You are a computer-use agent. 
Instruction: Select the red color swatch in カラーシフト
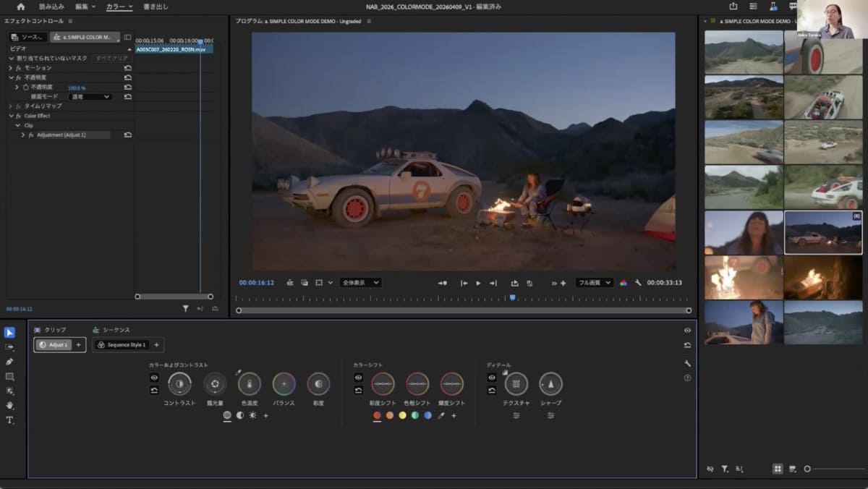[377, 415]
